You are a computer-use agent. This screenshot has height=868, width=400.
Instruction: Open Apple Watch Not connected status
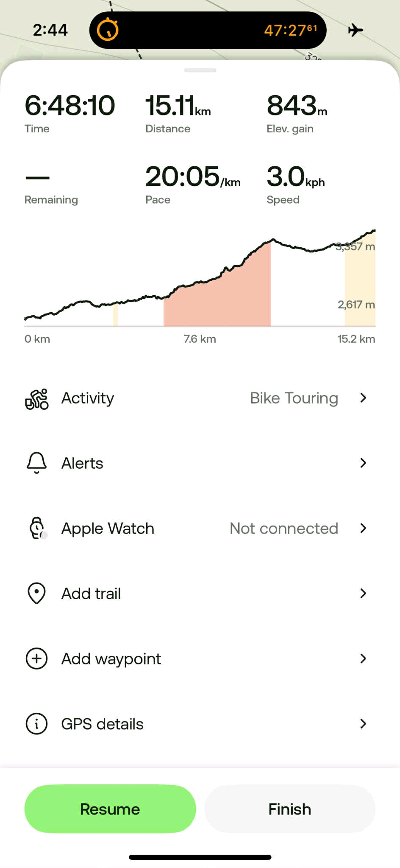coord(283,528)
